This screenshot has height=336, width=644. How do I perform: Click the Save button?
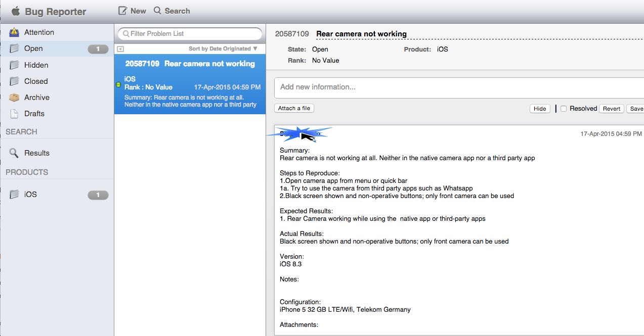[x=635, y=109]
